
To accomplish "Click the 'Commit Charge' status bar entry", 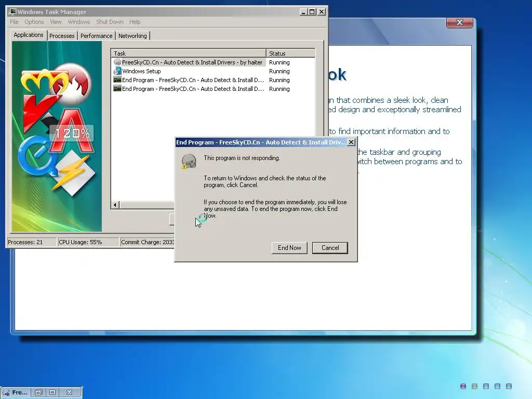I will click(148, 242).
